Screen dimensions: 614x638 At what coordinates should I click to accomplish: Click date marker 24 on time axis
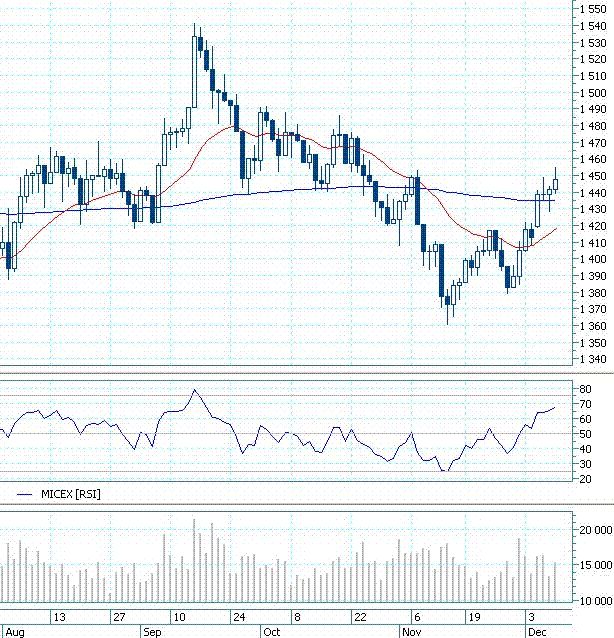(x=239, y=617)
